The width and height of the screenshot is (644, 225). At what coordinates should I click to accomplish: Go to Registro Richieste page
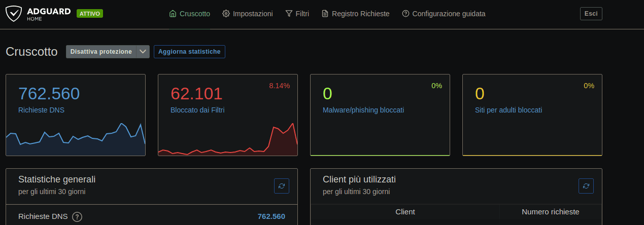pyautogui.click(x=360, y=14)
